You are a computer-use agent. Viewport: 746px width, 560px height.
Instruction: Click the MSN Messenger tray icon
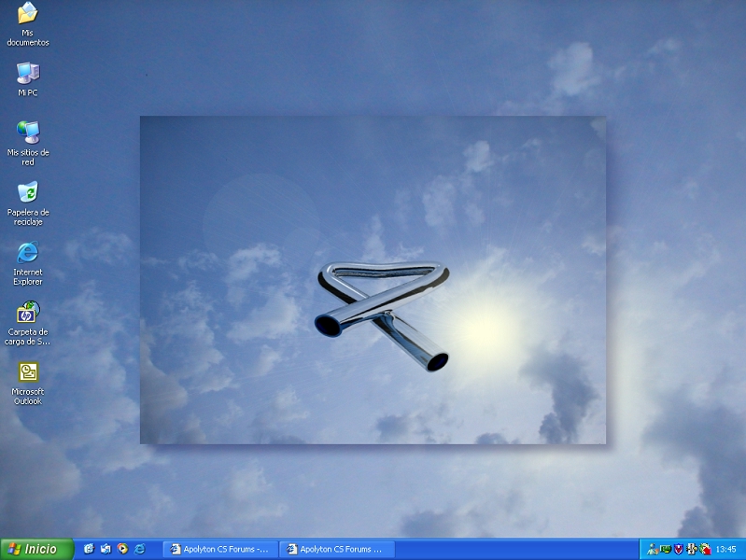[x=652, y=549]
